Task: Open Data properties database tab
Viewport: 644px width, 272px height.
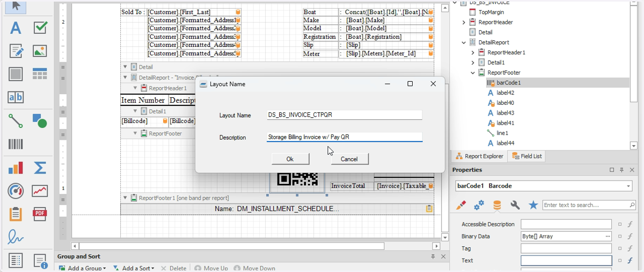Action: (x=497, y=205)
